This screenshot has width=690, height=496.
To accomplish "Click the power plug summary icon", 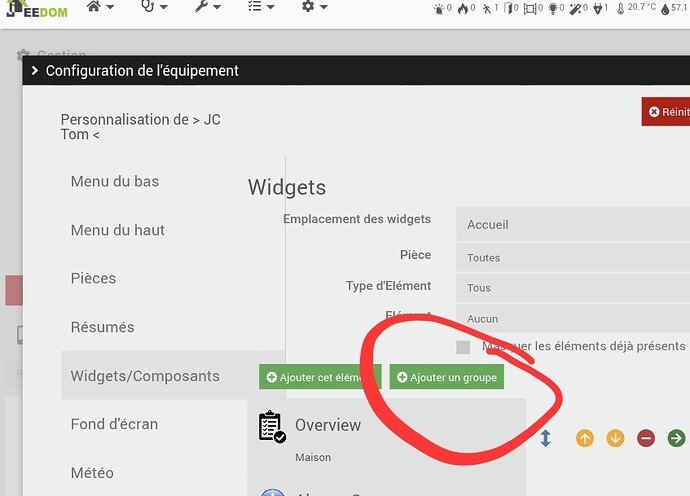I will (x=598, y=9).
